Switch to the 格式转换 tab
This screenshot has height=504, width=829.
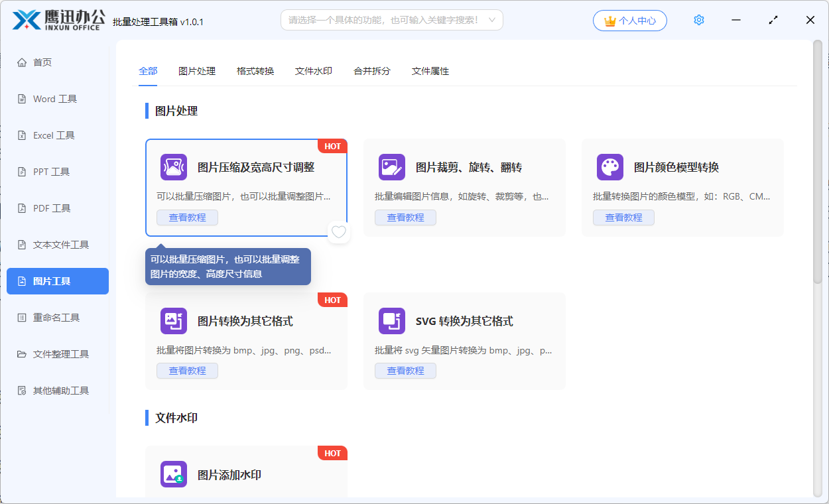[x=255, y=71]
